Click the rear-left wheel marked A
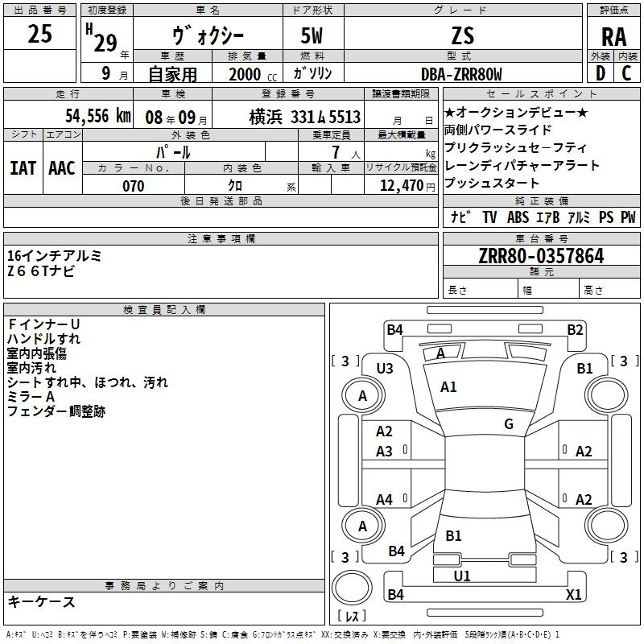The height and width of the screenshot is (644, 644). (362, 526)
